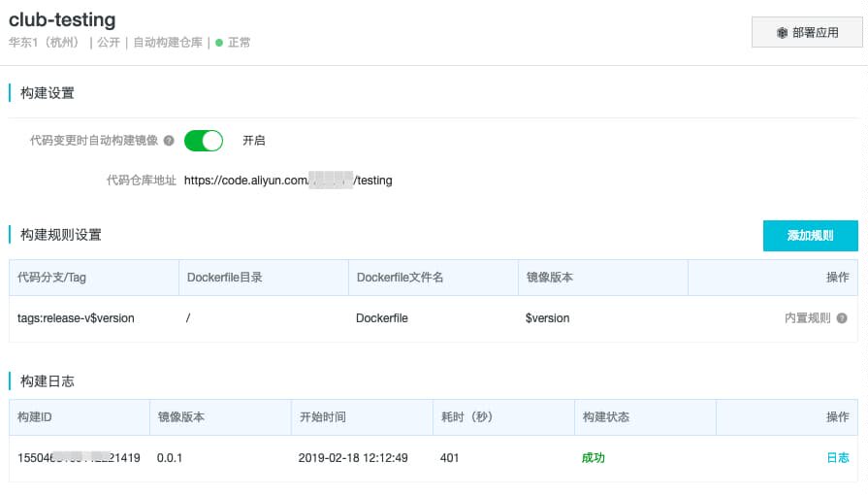Click the club-testing repository title
The width and height of the screenshot is (868, 495).
[62, 19]
